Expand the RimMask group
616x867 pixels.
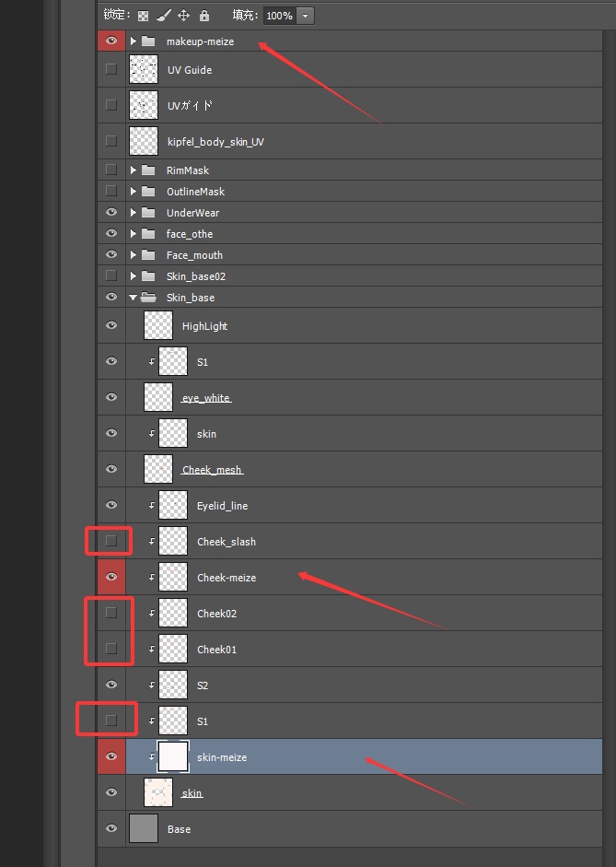coord(133,170)
